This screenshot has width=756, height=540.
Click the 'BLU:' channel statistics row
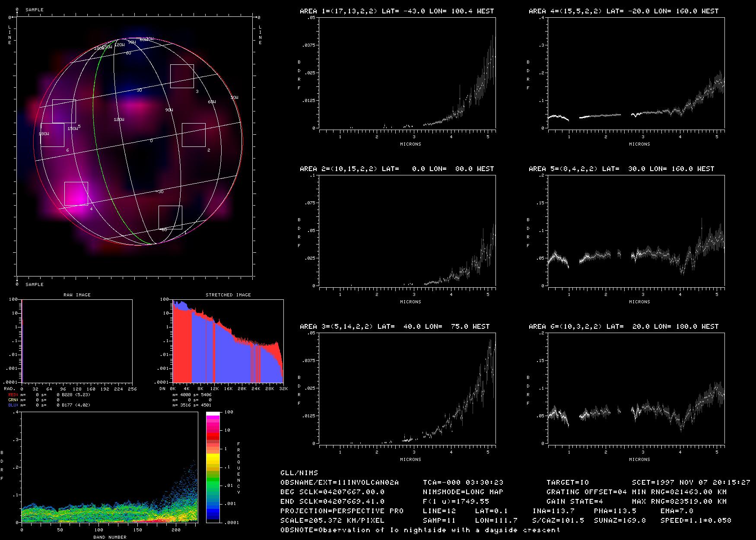(x=49, y=405)
